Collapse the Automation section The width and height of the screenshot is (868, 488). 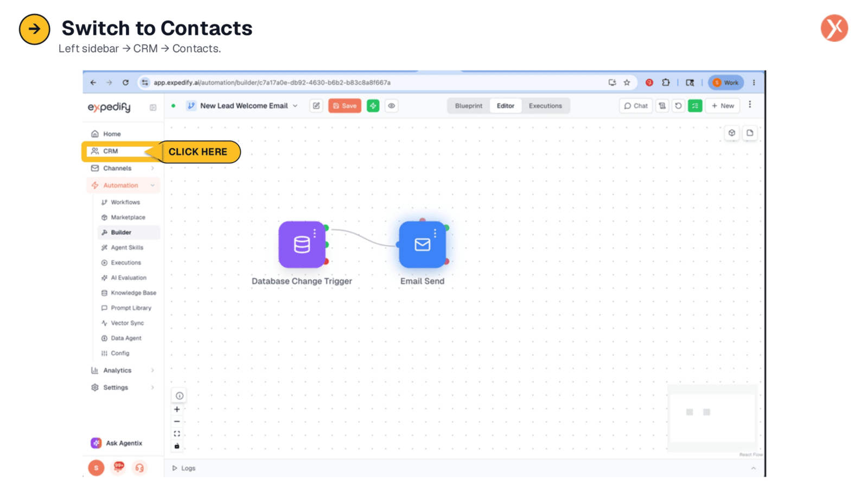click(123, 185)
